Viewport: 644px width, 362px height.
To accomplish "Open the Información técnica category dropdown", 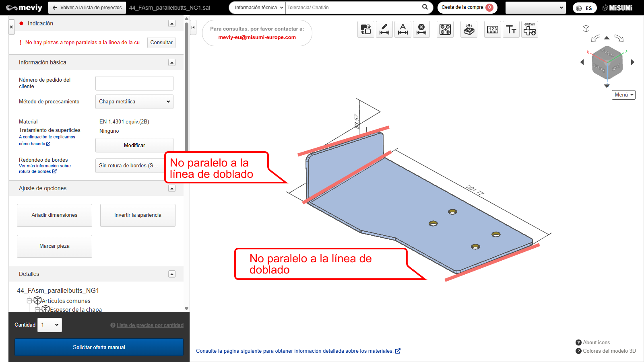I will click(258, 8).
